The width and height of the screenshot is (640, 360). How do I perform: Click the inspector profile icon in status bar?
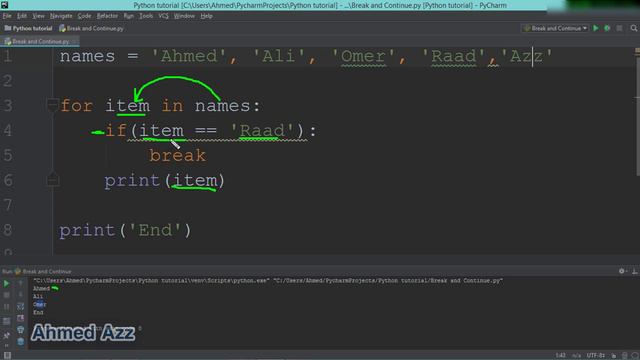[624, 356]
